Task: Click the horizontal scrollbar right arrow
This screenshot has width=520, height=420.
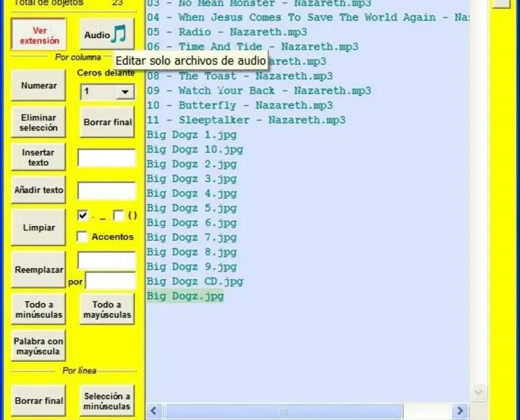Action: click(x=460, y=411)
